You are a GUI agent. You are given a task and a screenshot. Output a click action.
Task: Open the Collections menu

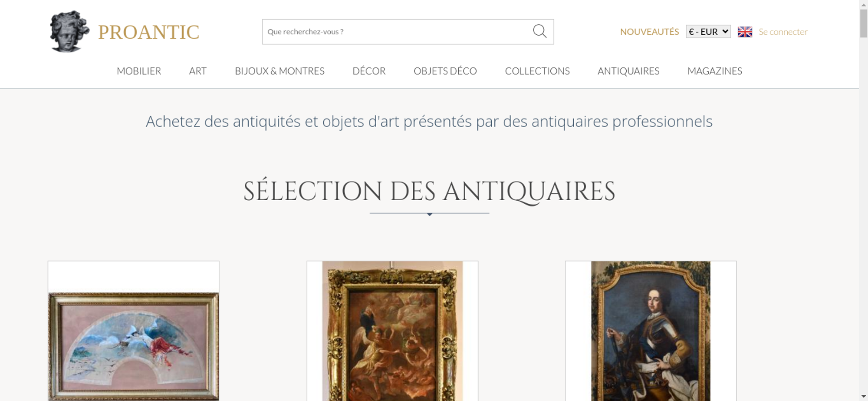(537, 71)
